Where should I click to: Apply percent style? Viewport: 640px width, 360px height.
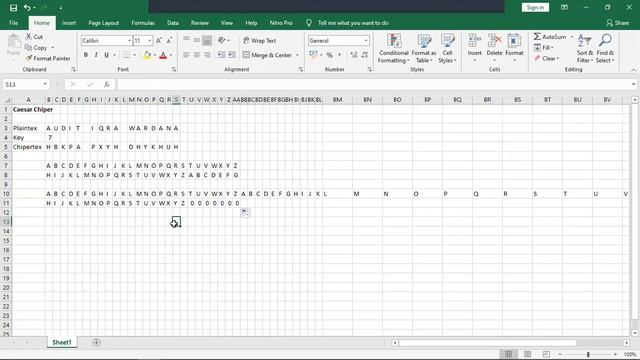[x=329, y=55]
